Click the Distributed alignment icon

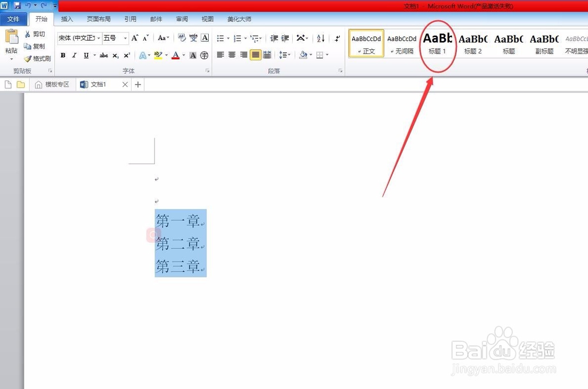(x=267, y=55)
